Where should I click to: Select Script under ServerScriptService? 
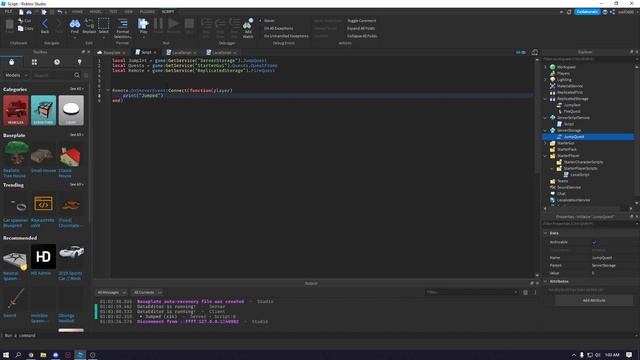(569, 124)
